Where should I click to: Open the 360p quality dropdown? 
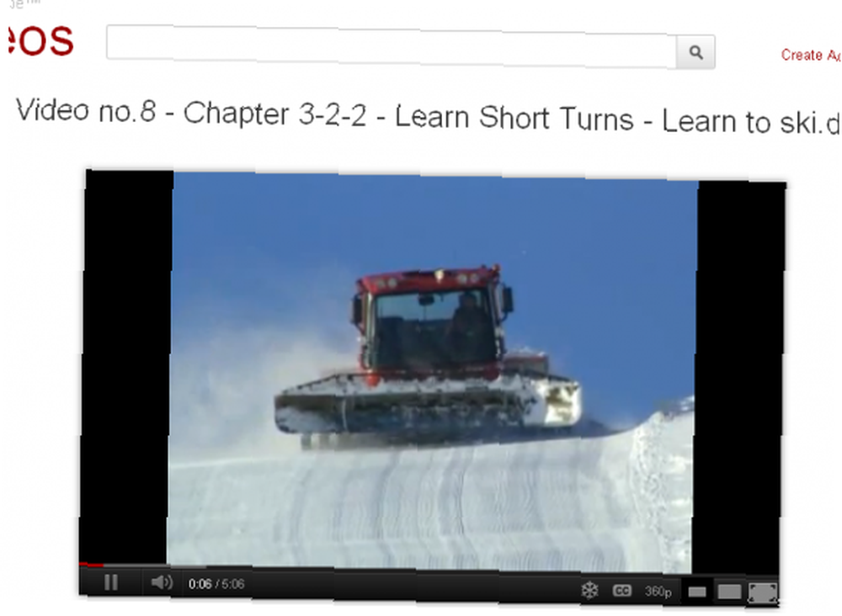[658, 592]
